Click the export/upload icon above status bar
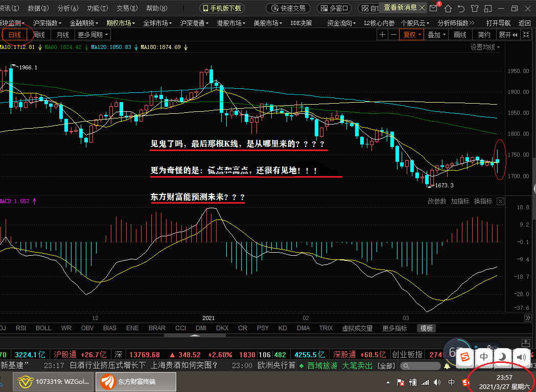 click(525, 342)
